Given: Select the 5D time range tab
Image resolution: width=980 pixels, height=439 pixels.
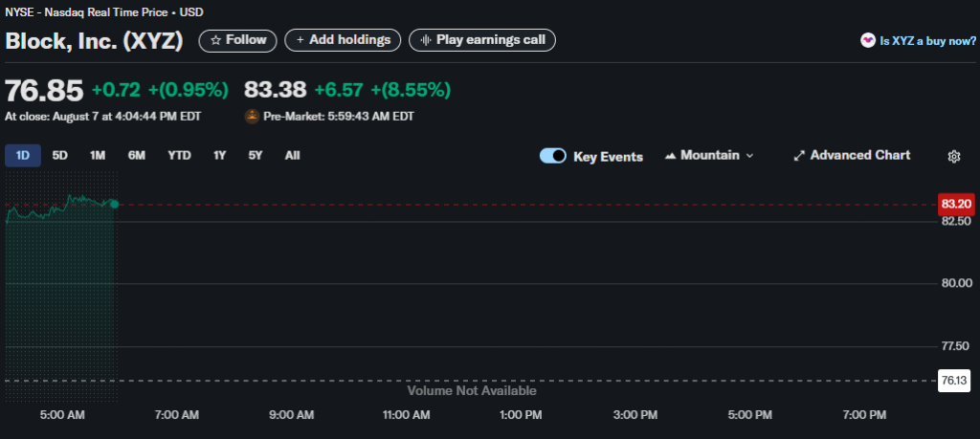Looking at the screenshot, I should [x=60, y=156].
